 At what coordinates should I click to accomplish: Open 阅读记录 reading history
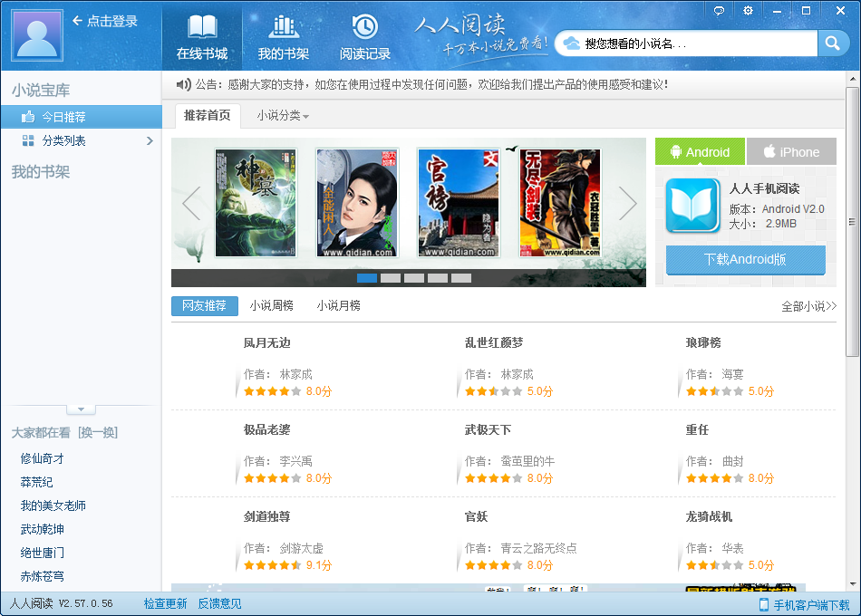tap(364, 37)
